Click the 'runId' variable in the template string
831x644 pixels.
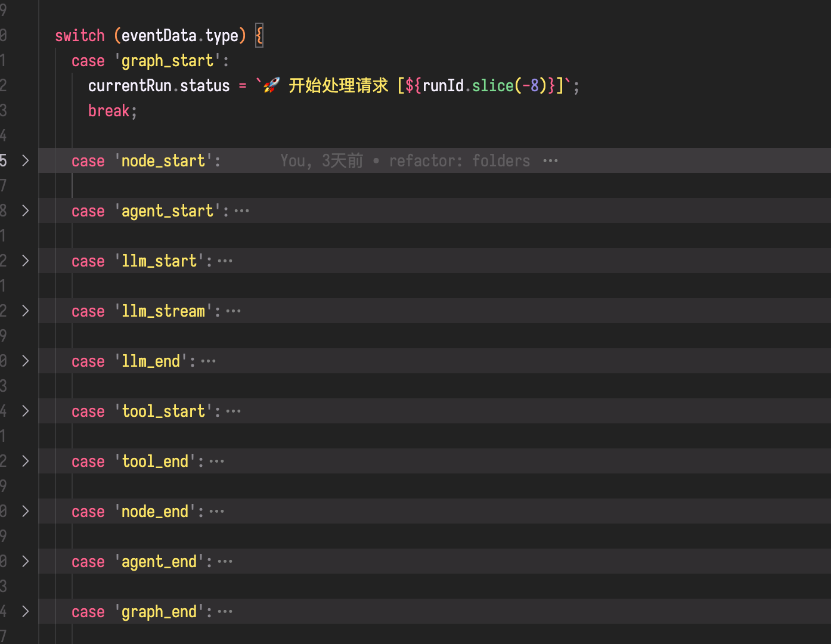coord(443,86)
